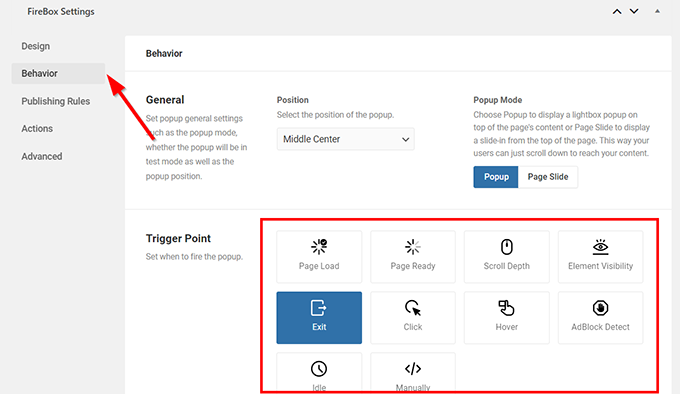Select the Exit trigger tile

click(x=319, y=318)
